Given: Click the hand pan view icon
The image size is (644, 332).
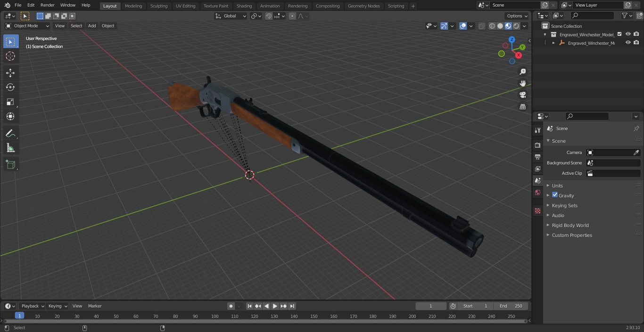Looking at the screenshot, I should 522,83.
